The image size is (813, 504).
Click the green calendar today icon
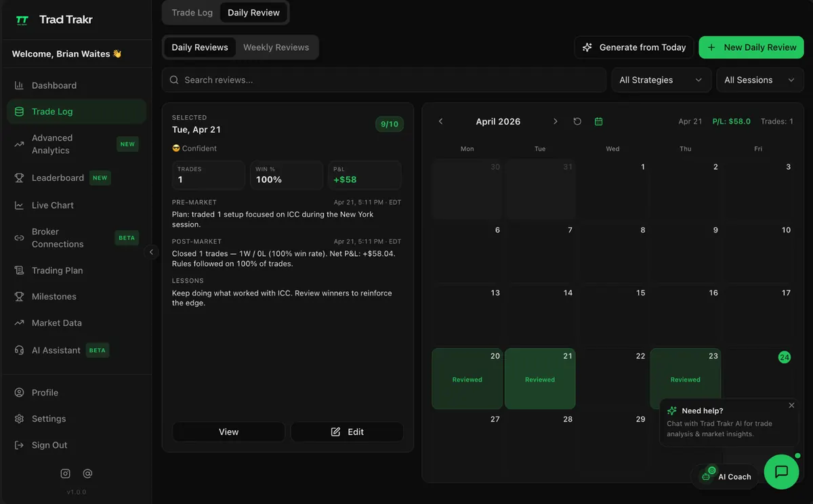click(x=598, y=121)
